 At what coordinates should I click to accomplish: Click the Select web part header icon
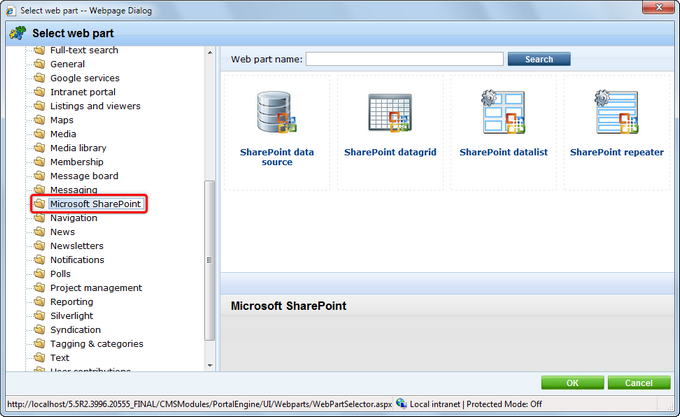(17, 33)
